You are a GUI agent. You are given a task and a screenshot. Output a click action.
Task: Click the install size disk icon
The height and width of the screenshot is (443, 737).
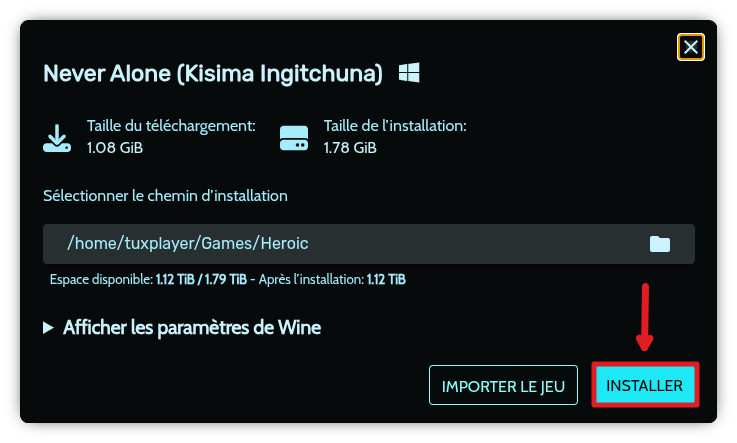[x=294, y=137]
